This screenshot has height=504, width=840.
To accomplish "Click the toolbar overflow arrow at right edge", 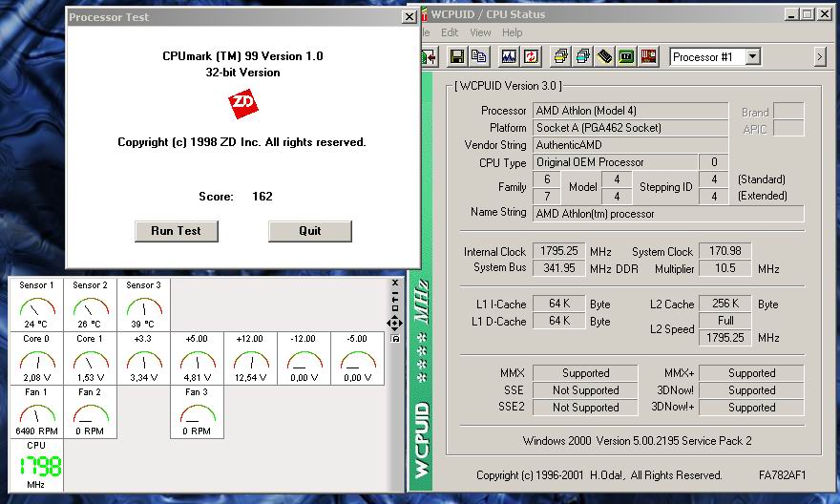I will [x=820, y=56].
